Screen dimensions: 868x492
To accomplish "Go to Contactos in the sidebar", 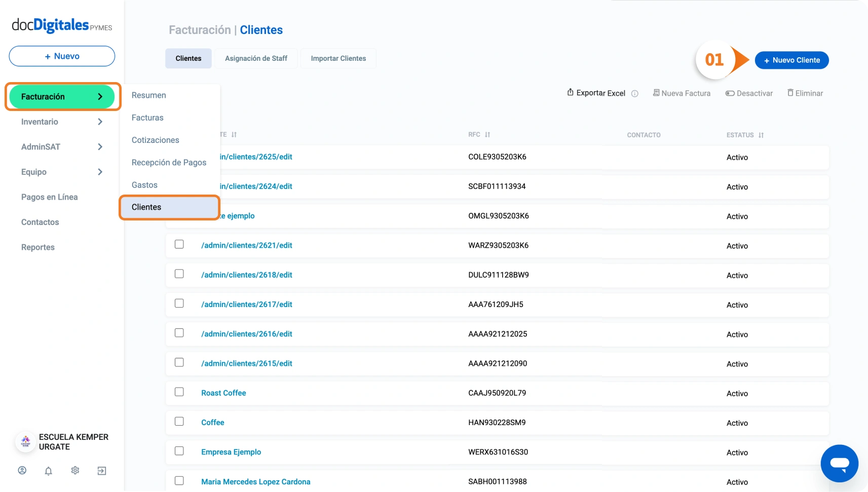I will click(x=40, y=222).
